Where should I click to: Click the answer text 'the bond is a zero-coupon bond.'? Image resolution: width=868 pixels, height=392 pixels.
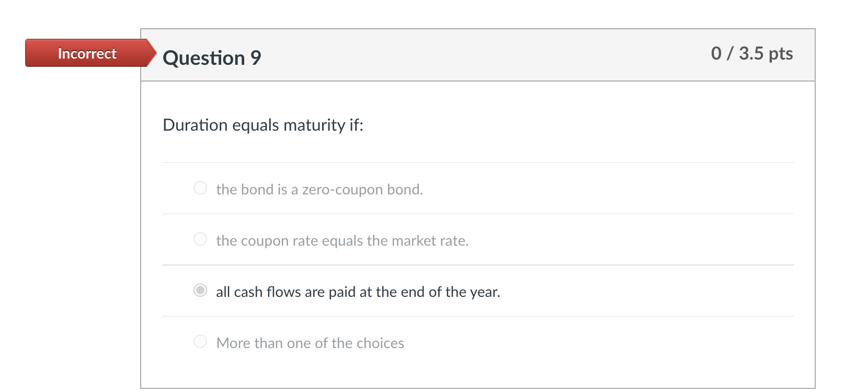click(x=319, y=189)
